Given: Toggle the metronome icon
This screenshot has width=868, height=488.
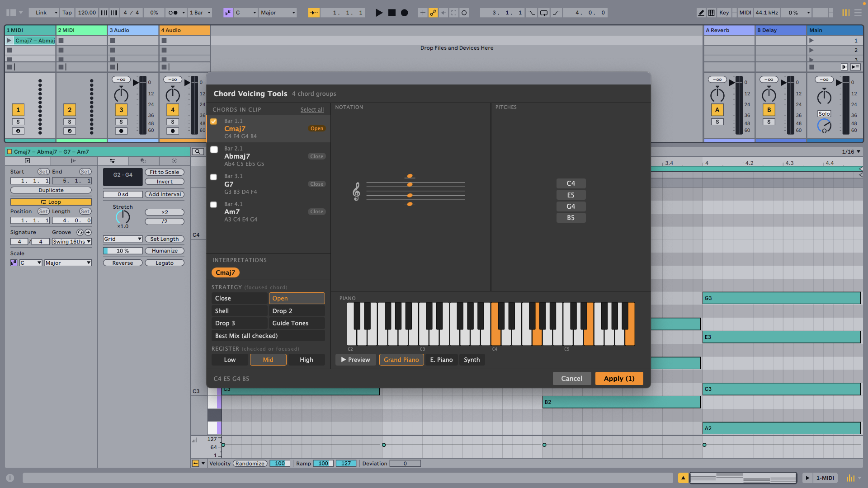Looking at the screenshot, I should click(x=173, y=13).
